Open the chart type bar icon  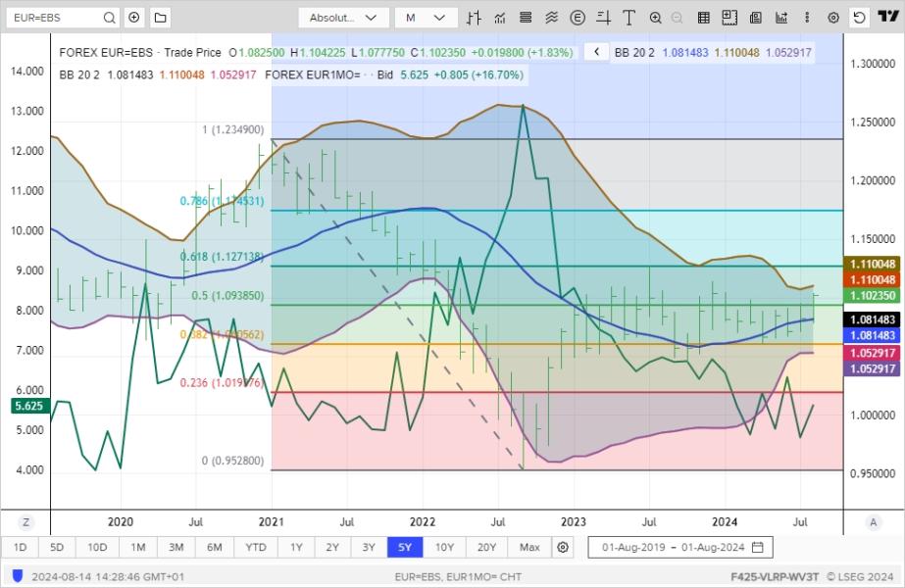475,18
